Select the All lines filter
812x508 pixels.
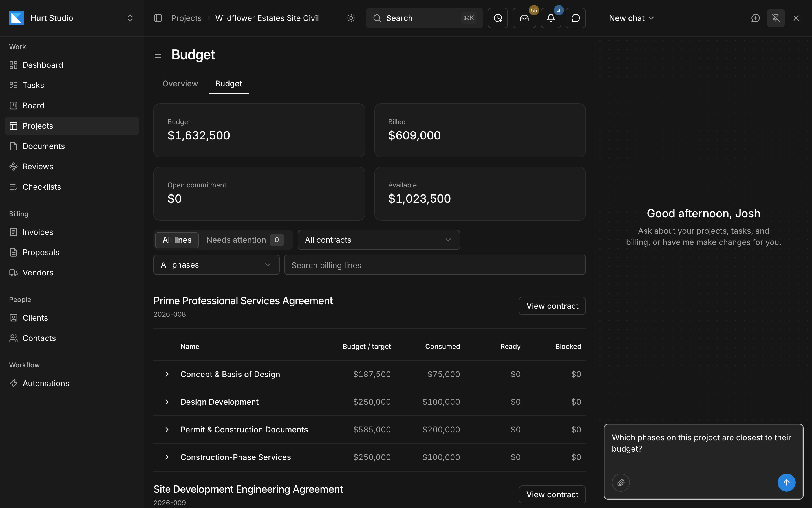pyautogui.click(x=177, y=240)
